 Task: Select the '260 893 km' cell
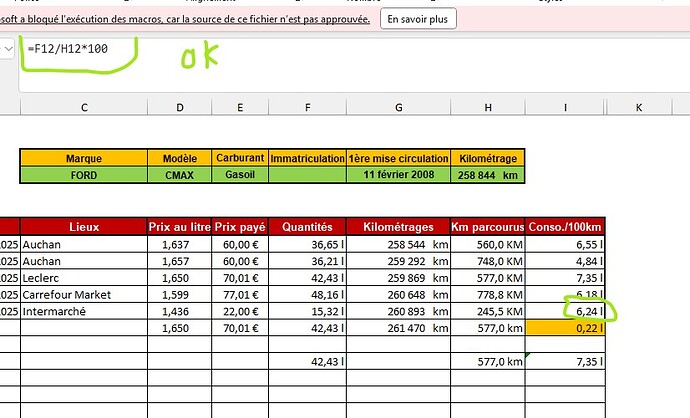click(x=399, y=312)
